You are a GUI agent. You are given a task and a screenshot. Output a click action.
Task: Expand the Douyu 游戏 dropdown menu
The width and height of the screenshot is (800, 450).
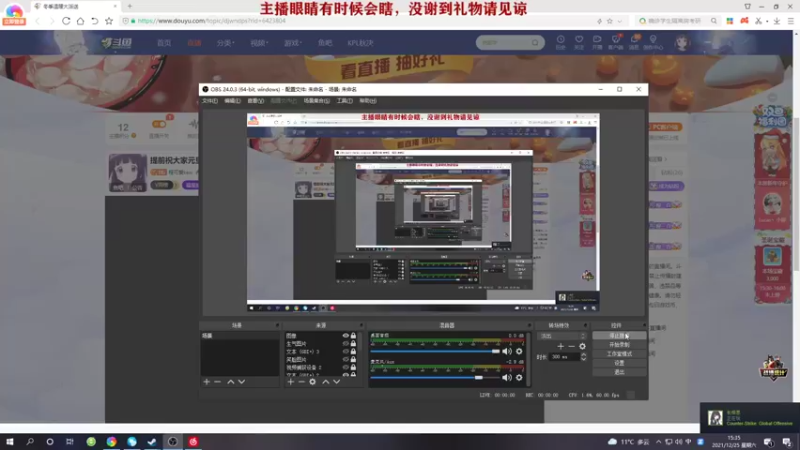coord(292,43)
